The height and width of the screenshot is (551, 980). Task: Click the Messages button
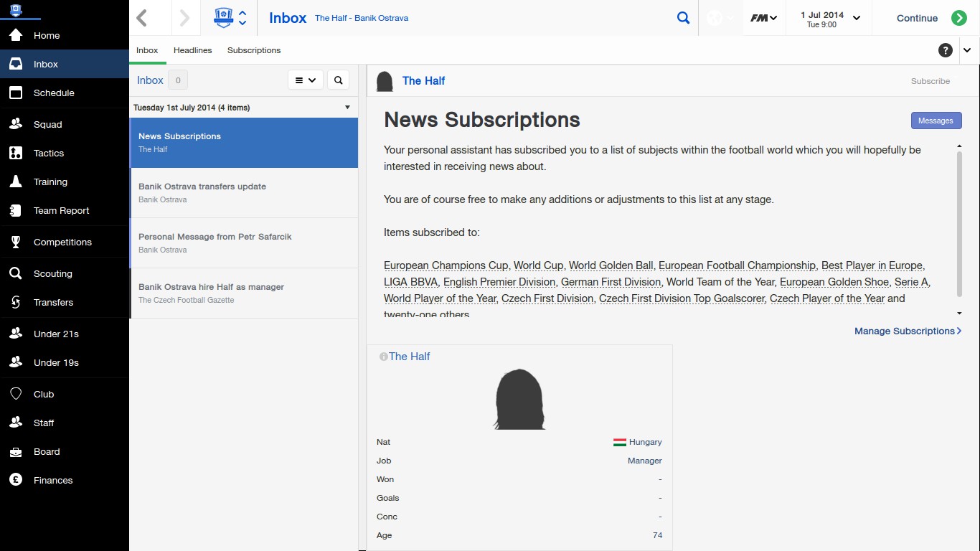[936, 121]
